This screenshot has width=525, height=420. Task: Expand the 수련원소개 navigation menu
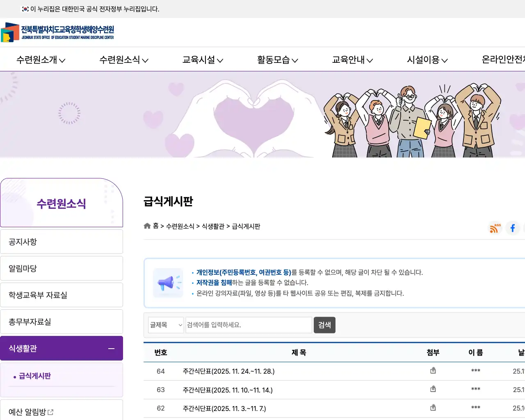(41, 60)
